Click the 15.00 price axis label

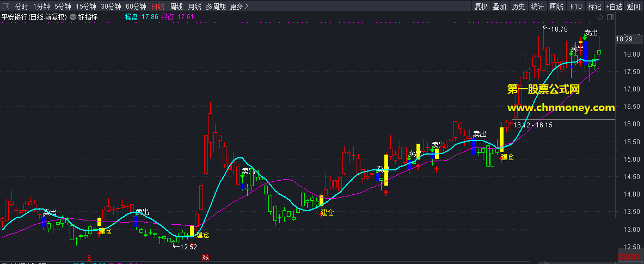tap(630, 159)
